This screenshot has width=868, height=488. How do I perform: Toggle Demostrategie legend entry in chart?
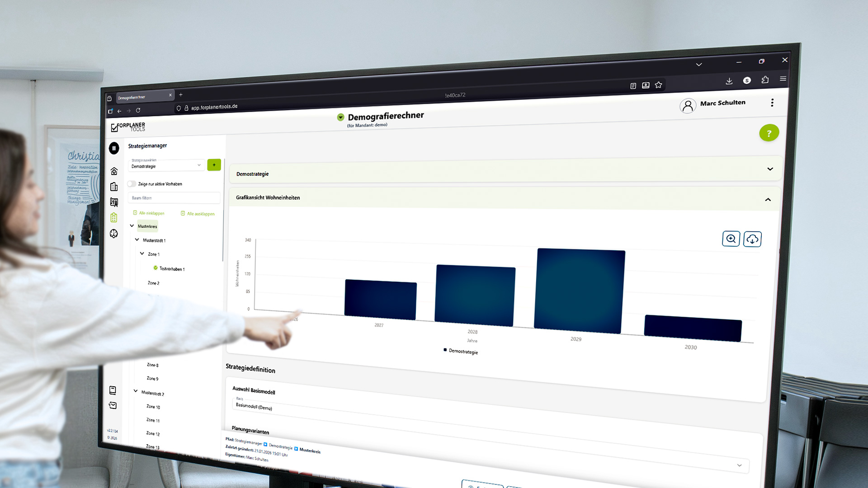pos(461,351)
